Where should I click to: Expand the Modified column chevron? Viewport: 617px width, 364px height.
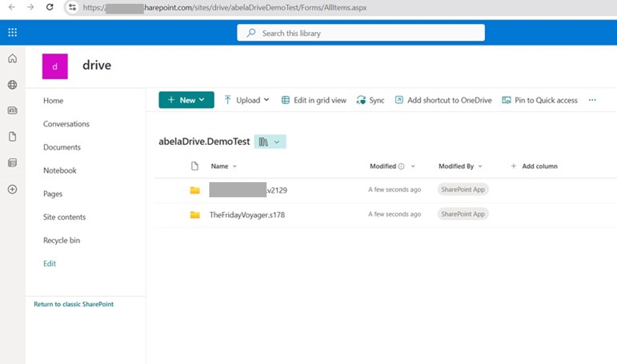(x=413, y=166)
